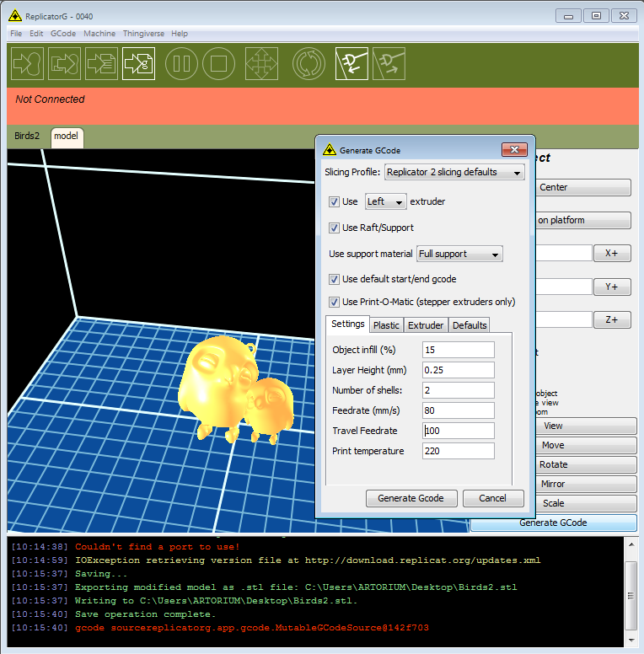Switch to the Settings tab

(x=348, y=324)
